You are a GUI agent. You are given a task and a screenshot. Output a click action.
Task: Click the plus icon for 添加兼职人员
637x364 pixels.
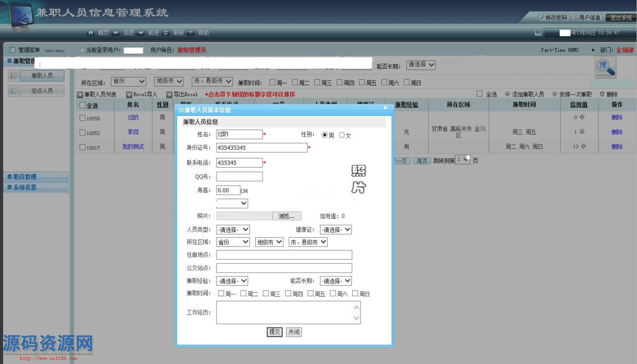pos(507,94)
